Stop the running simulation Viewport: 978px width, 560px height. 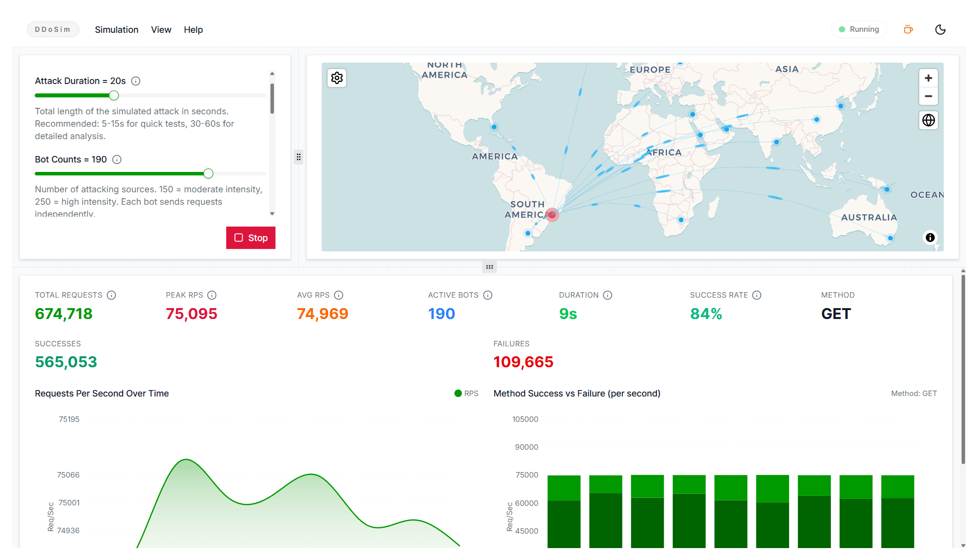pos(251,238)
